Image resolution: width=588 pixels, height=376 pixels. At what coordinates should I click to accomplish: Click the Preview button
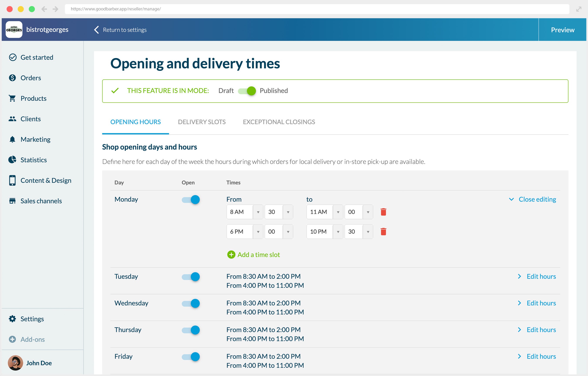[x=562, y=30]
